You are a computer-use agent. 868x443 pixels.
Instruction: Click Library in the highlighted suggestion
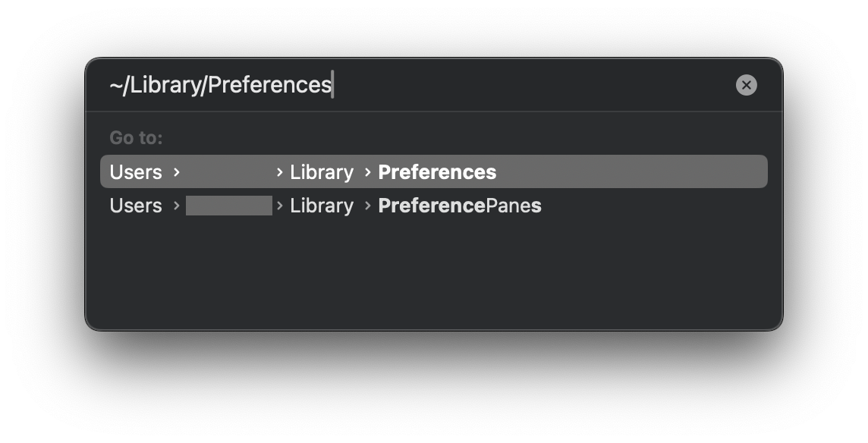[322, 172]
